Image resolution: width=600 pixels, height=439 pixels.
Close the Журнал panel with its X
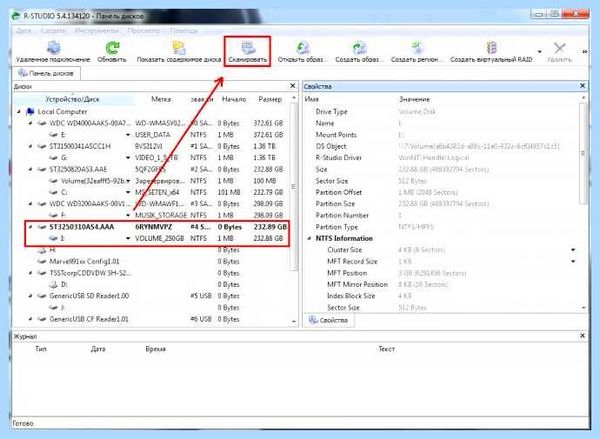pos(582,336)
